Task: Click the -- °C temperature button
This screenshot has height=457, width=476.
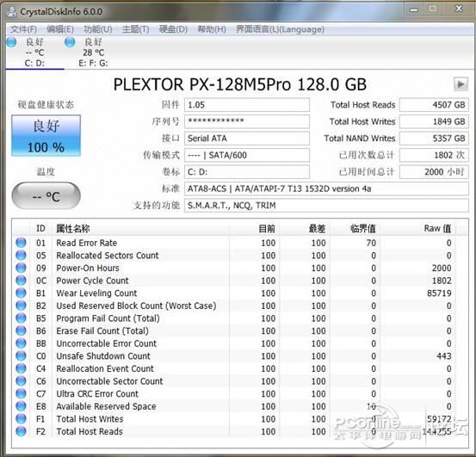Action: click(x=46, y=195)
